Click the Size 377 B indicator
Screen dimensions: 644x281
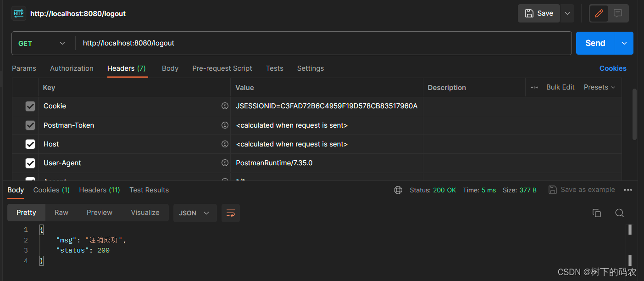pyautogui.click(x=520, y=190)
